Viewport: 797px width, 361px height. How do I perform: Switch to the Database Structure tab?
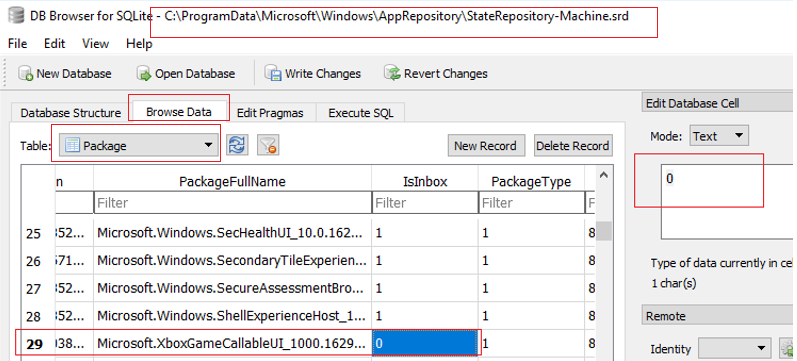point(71,113)
